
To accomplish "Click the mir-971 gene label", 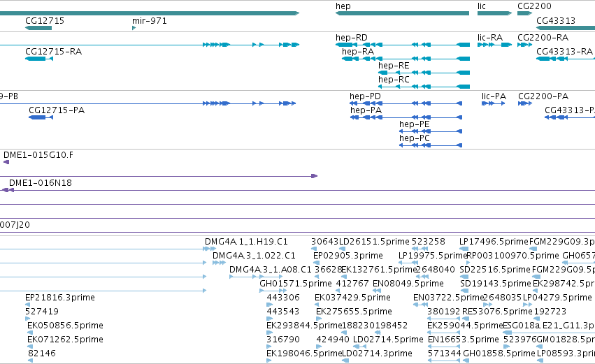I will click(150, 20).
